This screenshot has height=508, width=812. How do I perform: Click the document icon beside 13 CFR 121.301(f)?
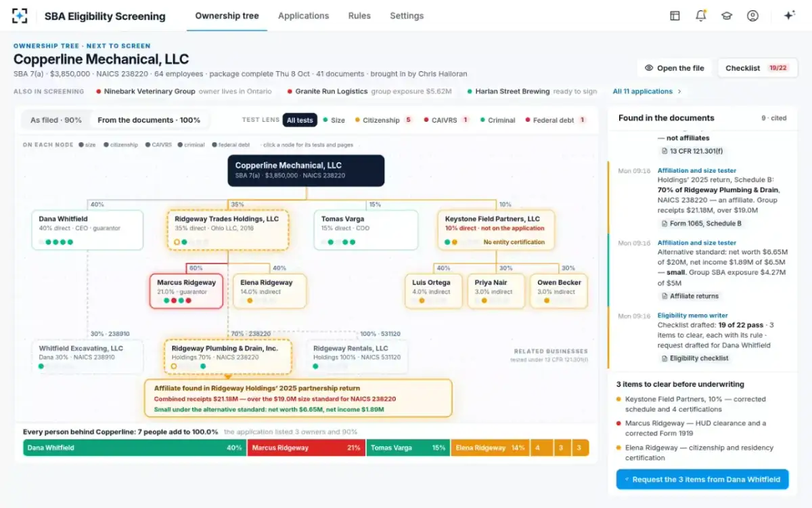pos(664,151)
